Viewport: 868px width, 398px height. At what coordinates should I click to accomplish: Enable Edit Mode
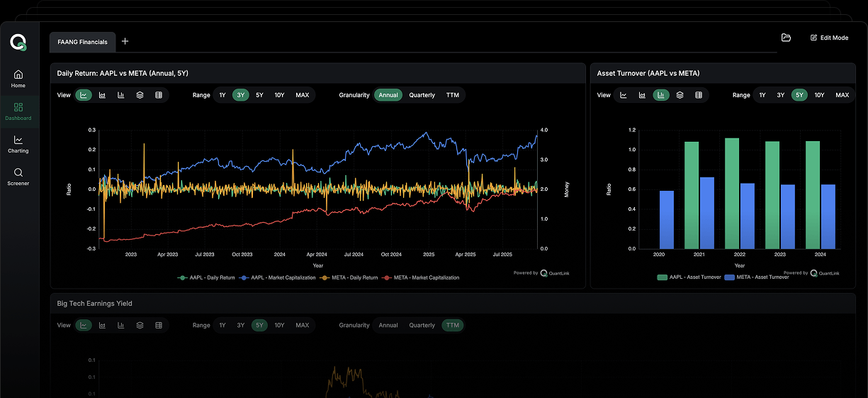[x=829, y=38]
